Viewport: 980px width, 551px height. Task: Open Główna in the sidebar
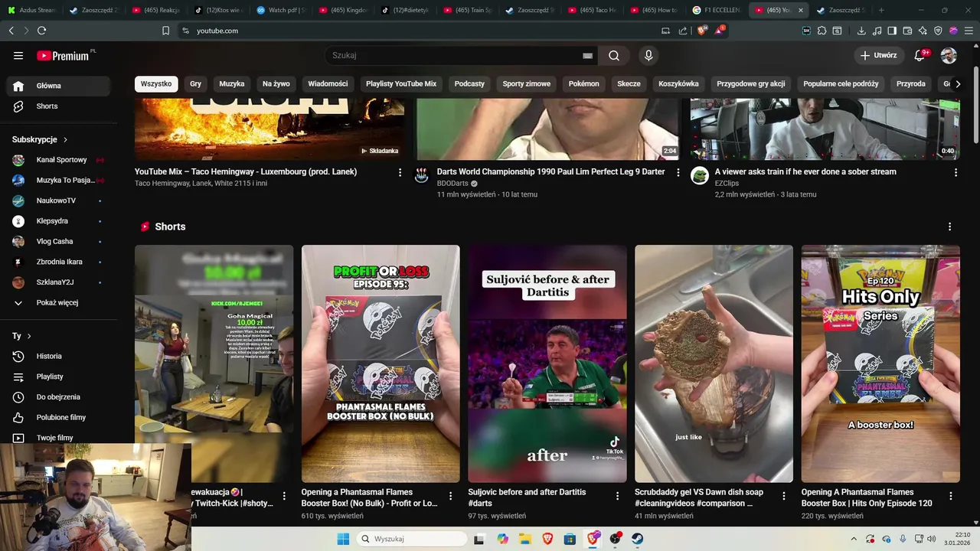(x=58, y=86)
